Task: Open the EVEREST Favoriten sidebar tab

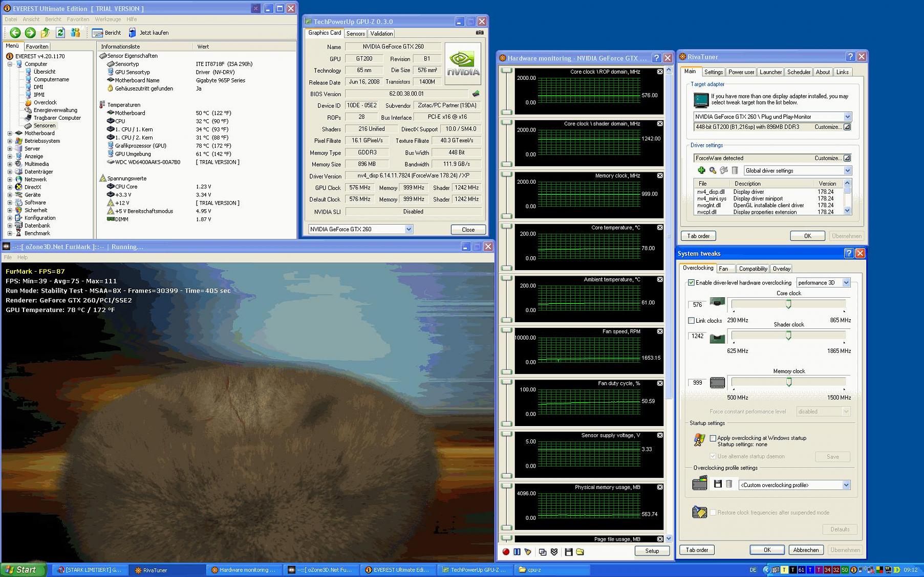Action: 37,47
